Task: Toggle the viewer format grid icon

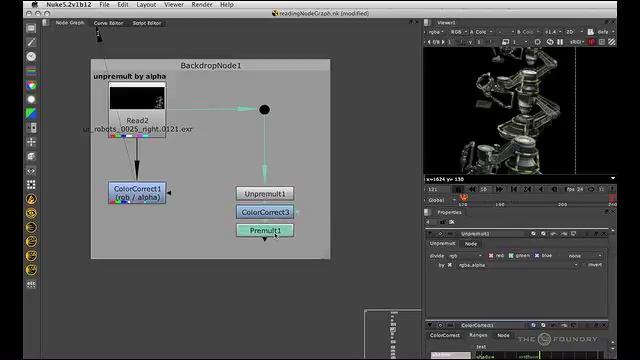Action: [x=602, y=42]
